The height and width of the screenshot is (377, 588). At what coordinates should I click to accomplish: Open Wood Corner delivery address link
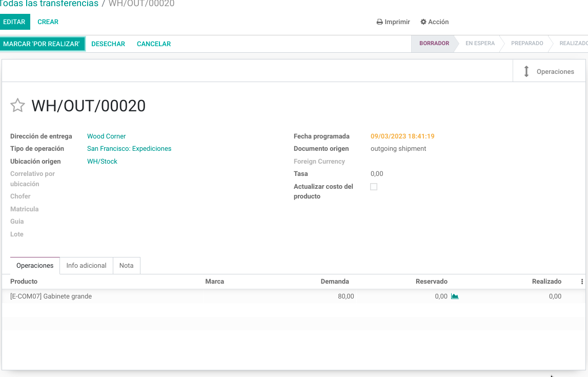[107, 136]
